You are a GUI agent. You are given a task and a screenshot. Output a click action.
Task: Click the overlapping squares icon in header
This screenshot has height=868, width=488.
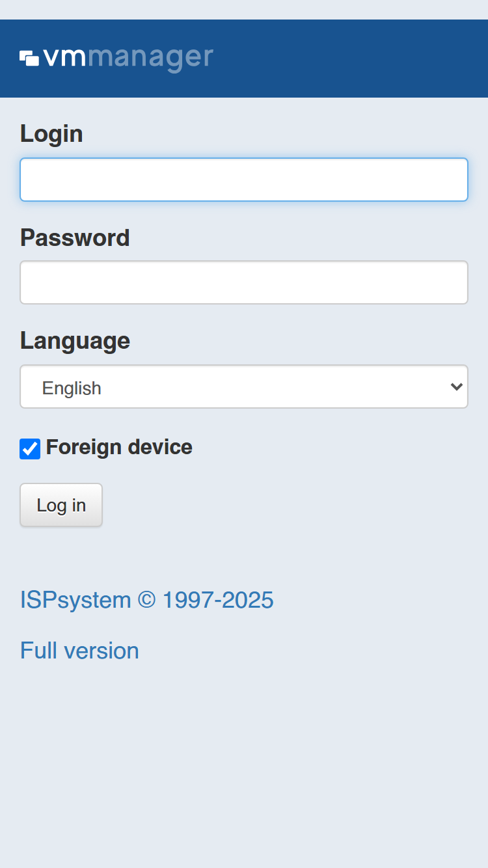coord(29,58)
